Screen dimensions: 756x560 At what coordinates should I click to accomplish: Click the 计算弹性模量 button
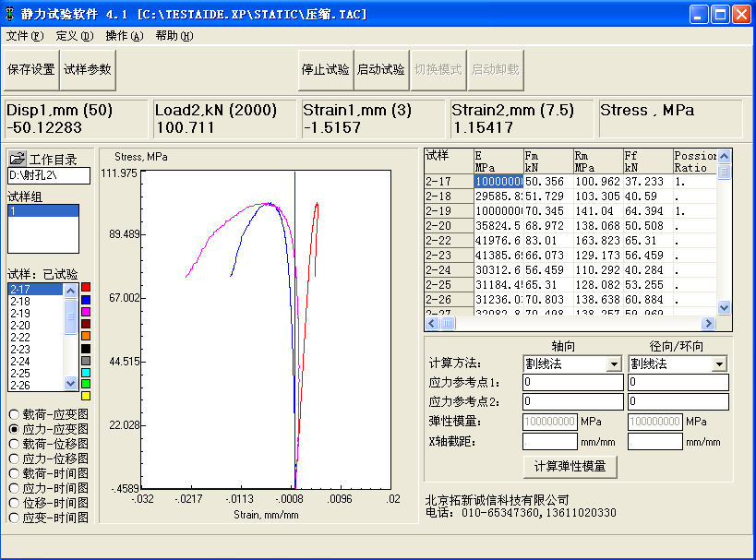570,467
